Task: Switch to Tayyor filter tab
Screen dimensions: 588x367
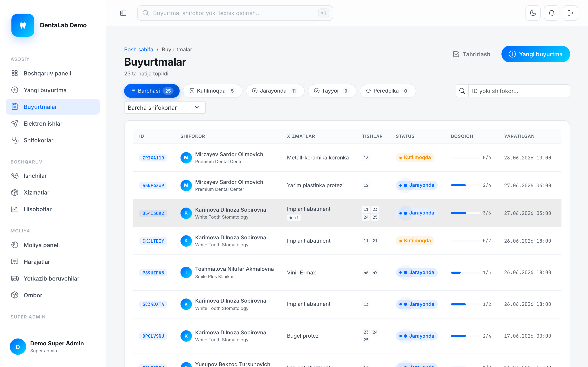Action: pos(332,91)
